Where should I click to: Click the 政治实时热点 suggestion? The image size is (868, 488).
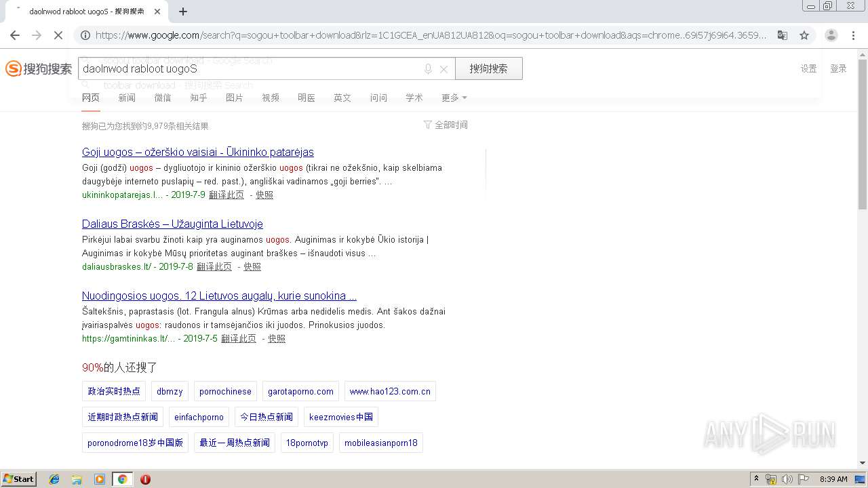[114, 391]
